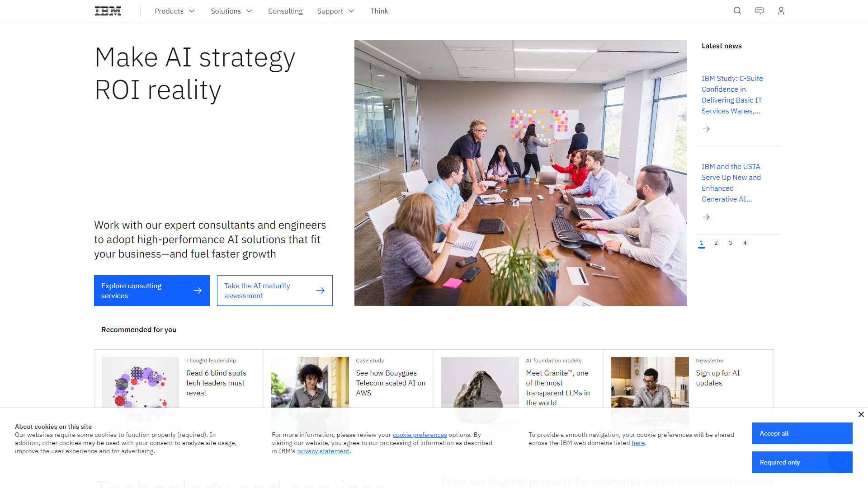Screen dimensions: 868x488
Task: Click the Think menu item
Action: click(x=379, y=11)
